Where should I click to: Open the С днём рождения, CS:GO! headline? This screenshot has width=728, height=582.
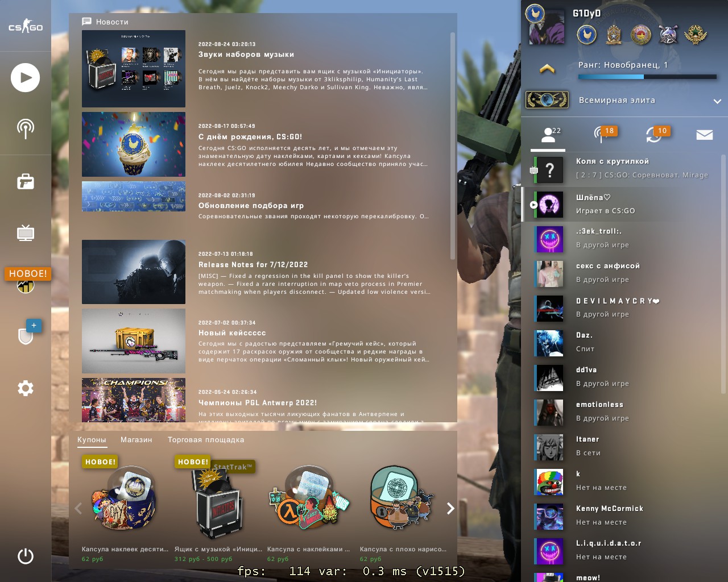point(250,137)
